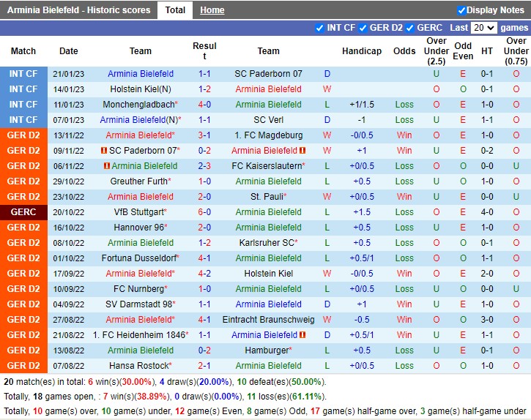Open FC Nurnberg team link
The height and width of the screenshot is (420, 531).
click(139, 289)
